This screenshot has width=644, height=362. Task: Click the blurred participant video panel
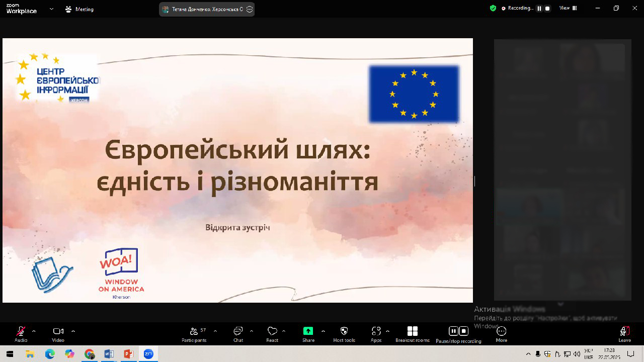[562, 170]
